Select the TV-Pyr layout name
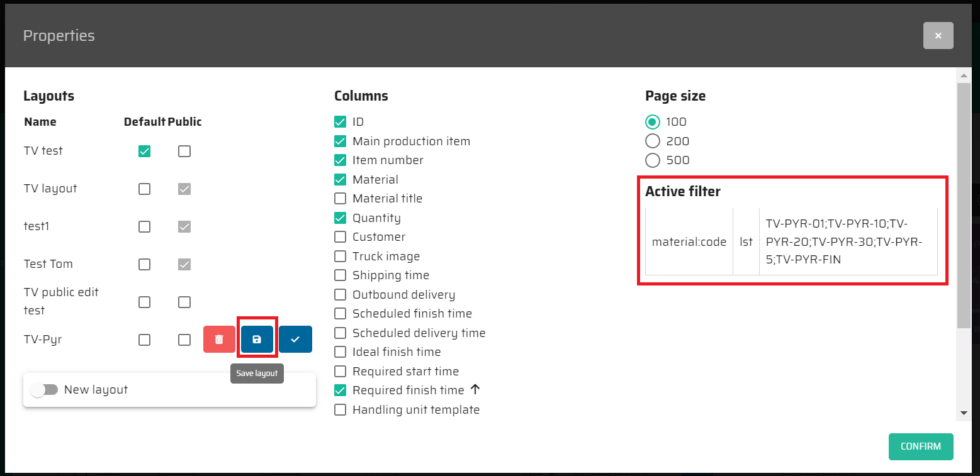The width and height of the screenshot is (980, 476). point(43,340)
